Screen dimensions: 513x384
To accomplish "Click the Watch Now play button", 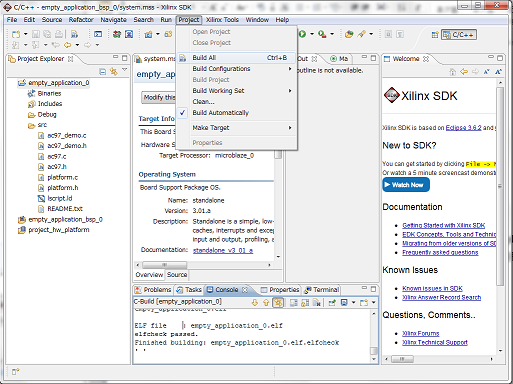I will [x=406, y=185].
